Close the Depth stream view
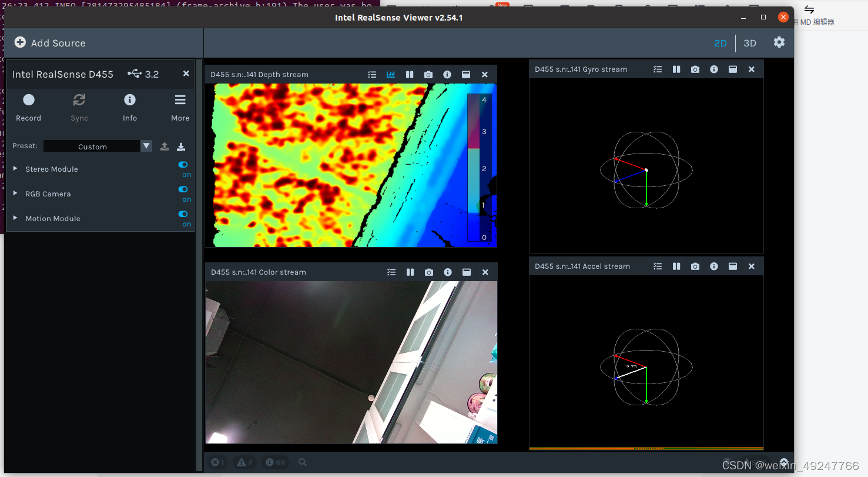This screenshot has height=477, width=868. pos(485,75)
